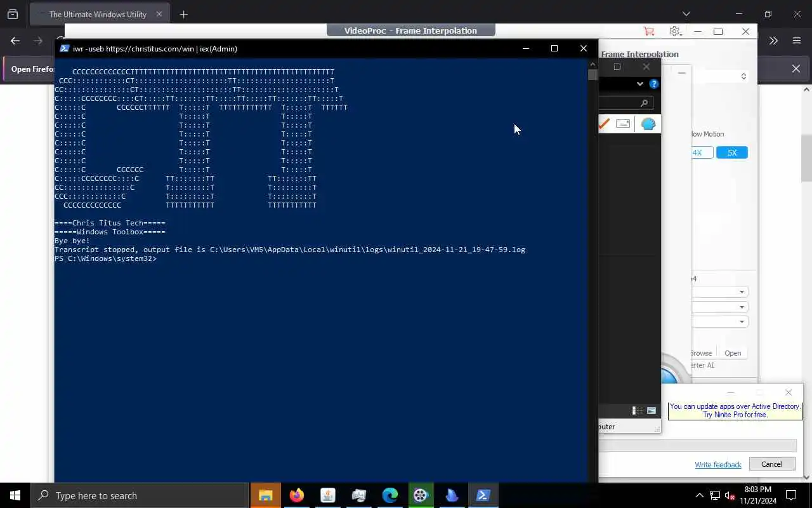Screen dimensions: 812x508
Task: Go back in Firefox
Action: pos(15,41)
